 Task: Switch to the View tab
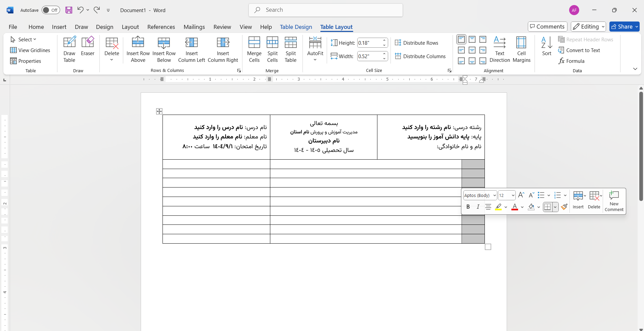click(246, 27)
